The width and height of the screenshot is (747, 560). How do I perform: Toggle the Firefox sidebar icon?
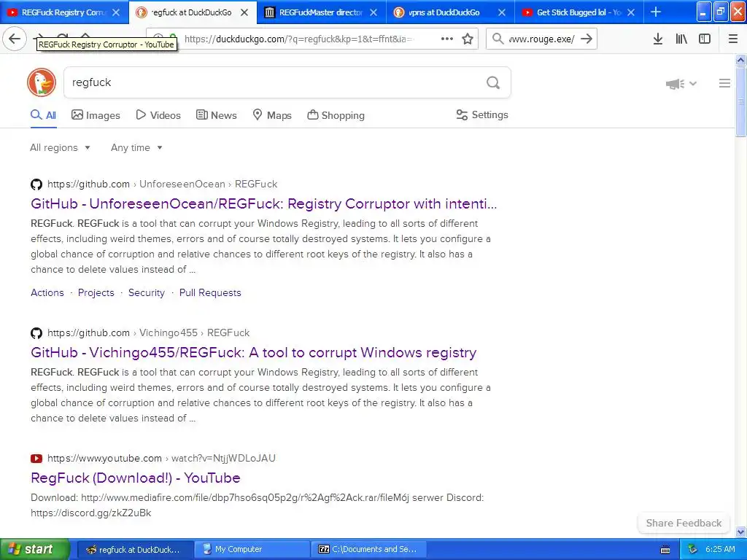click(x=705, y=39)
